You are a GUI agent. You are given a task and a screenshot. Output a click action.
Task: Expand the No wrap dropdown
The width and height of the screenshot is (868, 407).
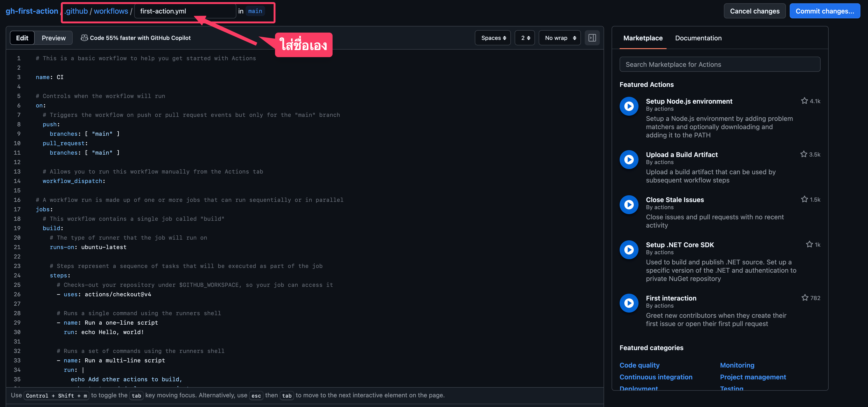point(560,38)
